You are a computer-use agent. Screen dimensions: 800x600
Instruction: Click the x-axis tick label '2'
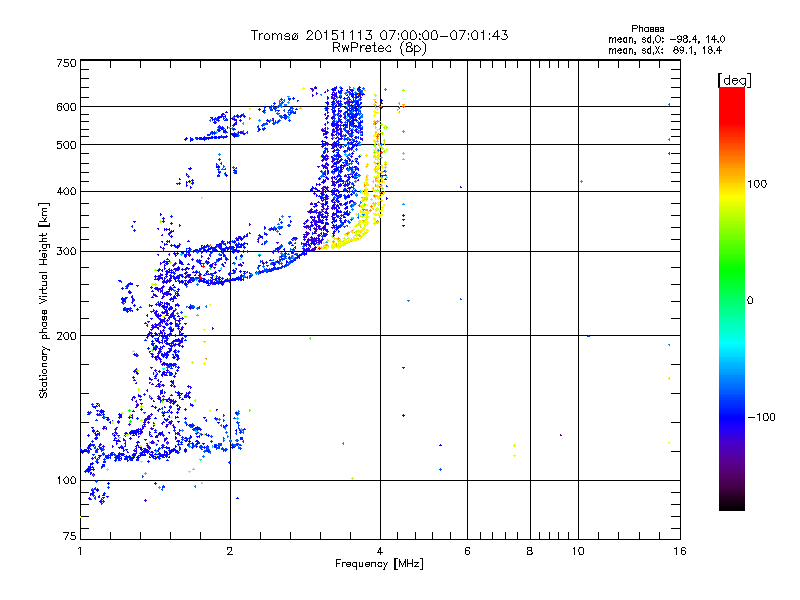tap(230, 551)
